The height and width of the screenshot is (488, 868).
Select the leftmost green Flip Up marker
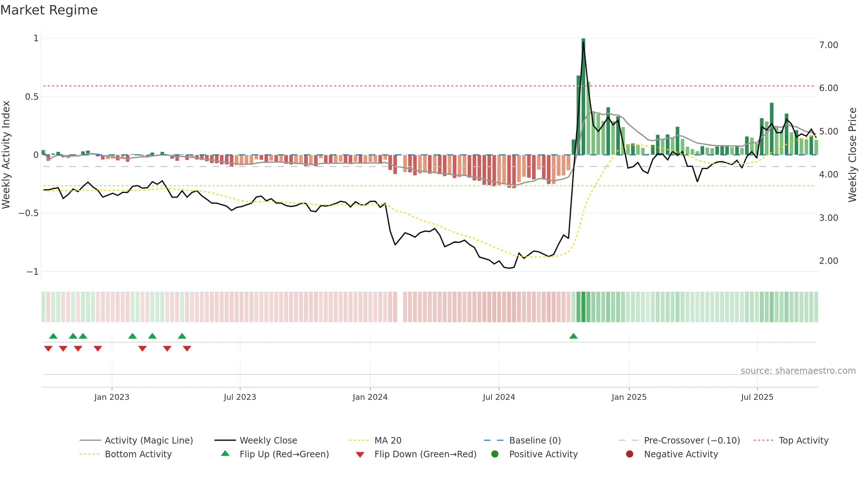tap(53, 336)
